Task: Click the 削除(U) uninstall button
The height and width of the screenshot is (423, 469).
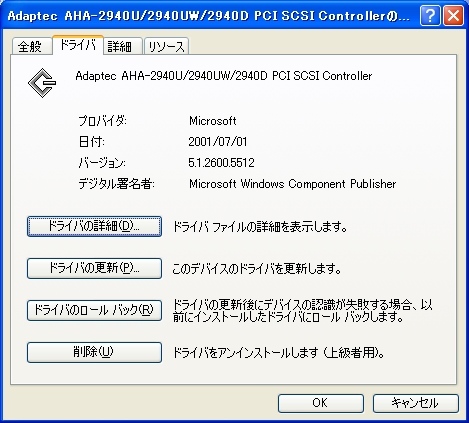Action: tap(94, 352)
